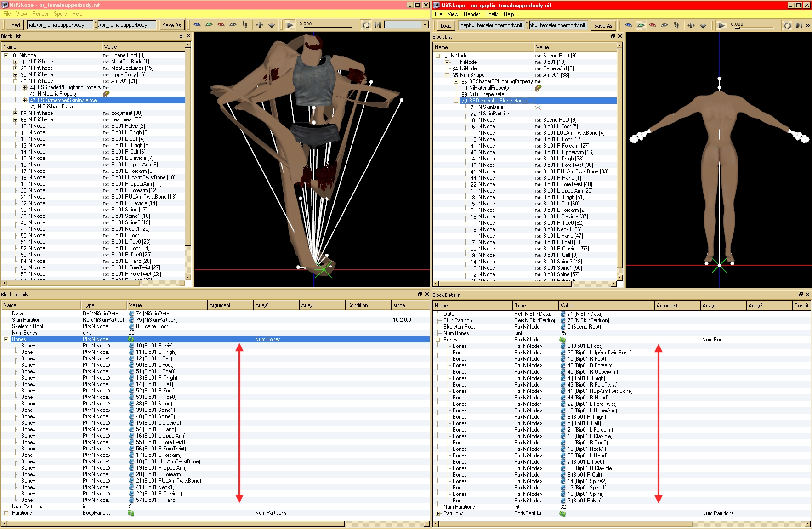Screen dimensions: 812x529
Task: Close the left Block List panel
Action: (x=188, y=36)
